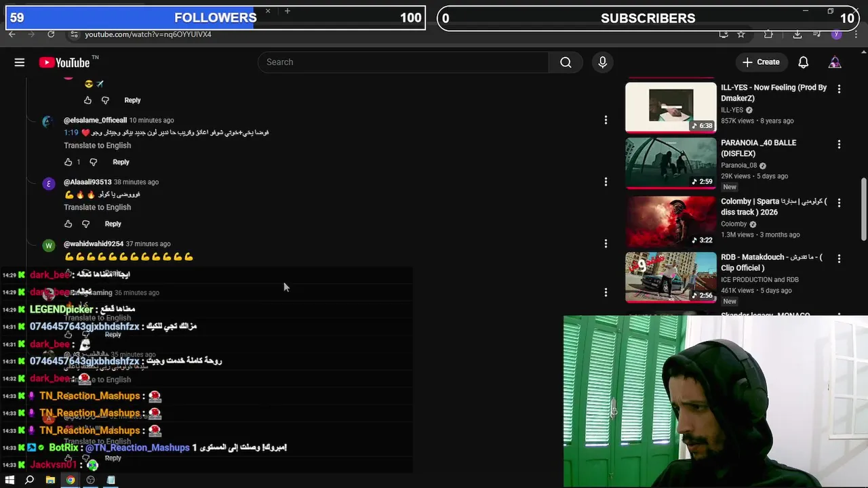
Task: Open @Alaaali93513 avatar
Action: point(48,184)
